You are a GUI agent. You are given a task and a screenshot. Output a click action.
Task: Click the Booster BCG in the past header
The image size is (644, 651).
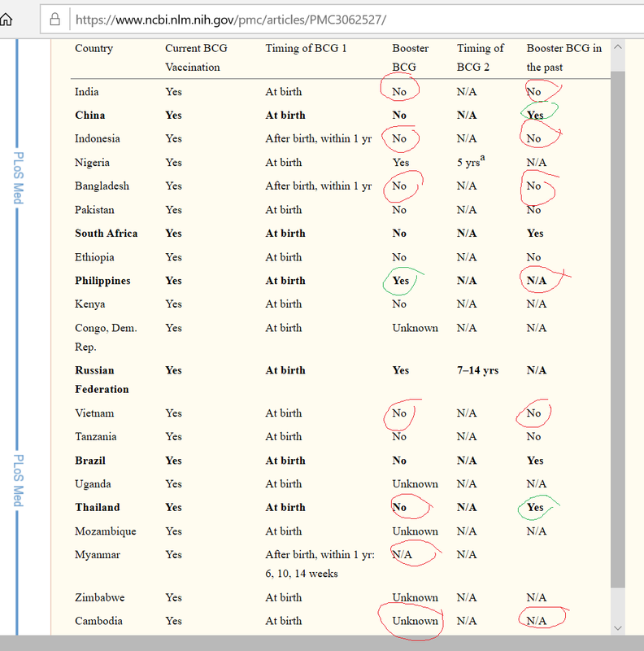point(564,57)
